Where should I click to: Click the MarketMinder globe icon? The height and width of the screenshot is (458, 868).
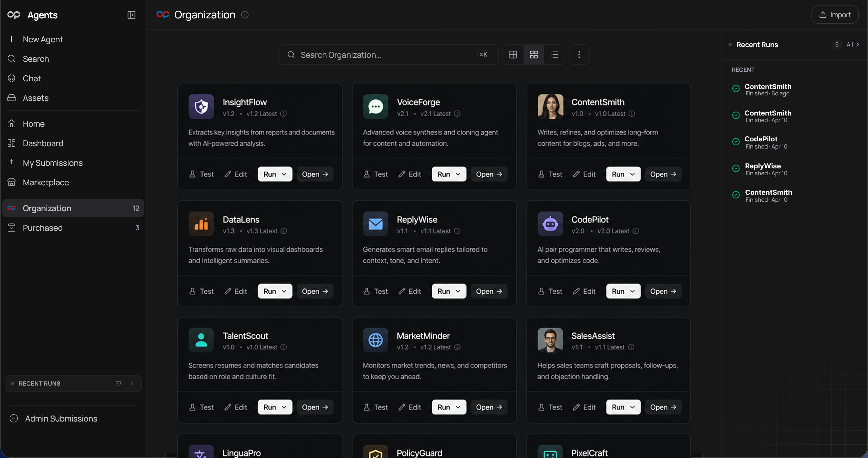[376, 340]
